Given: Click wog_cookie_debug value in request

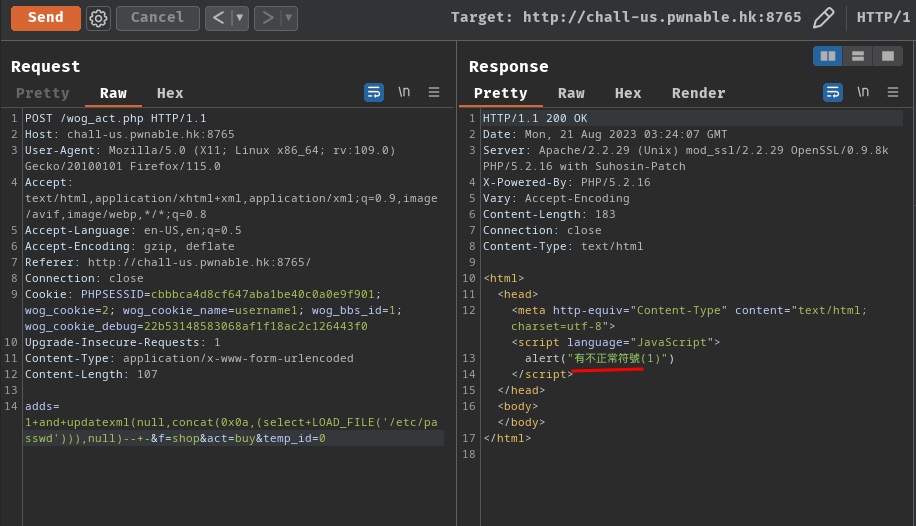Looking at the screenshot, I should [256, 326].
